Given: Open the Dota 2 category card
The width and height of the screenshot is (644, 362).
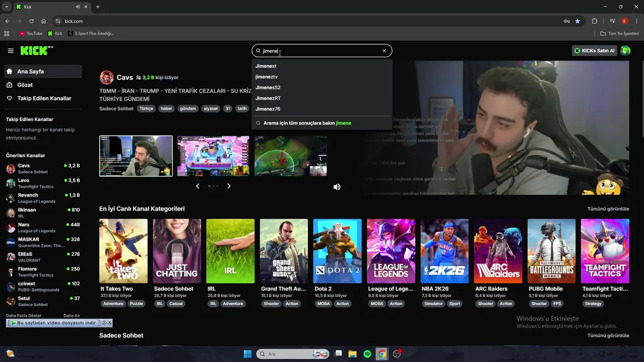Looking at the screenshot, I should 337,251.
